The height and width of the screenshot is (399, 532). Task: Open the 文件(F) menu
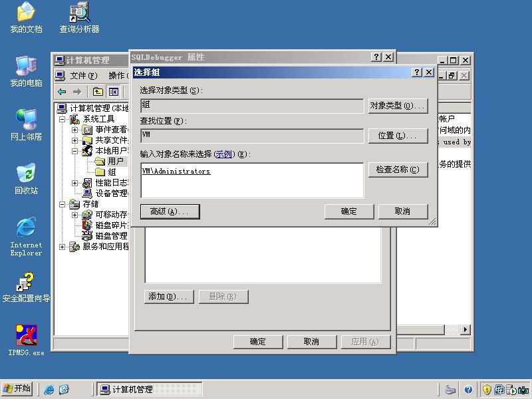click(84, 76)
